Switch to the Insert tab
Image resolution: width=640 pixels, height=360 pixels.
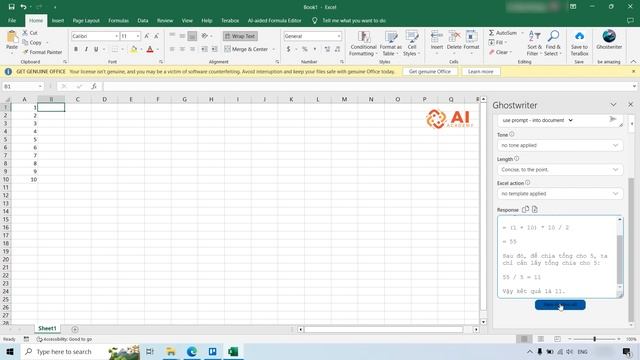(x=58, y=20)
